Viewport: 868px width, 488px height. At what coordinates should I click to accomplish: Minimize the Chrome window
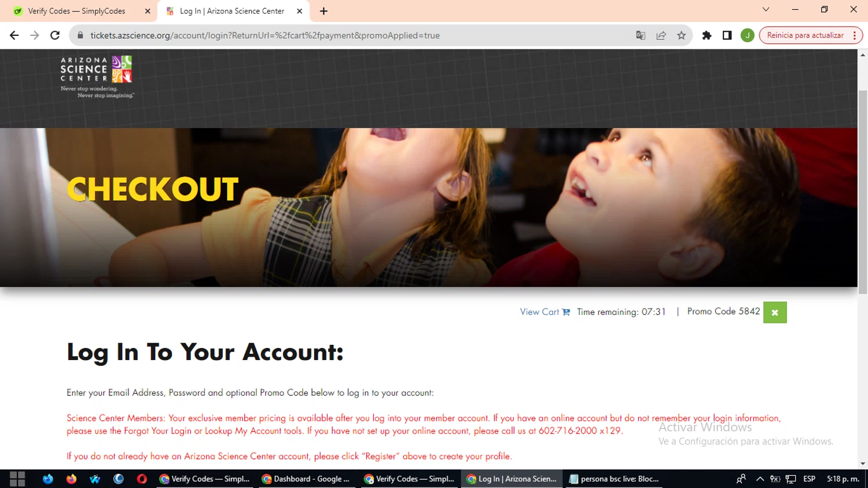pos(795,9)
